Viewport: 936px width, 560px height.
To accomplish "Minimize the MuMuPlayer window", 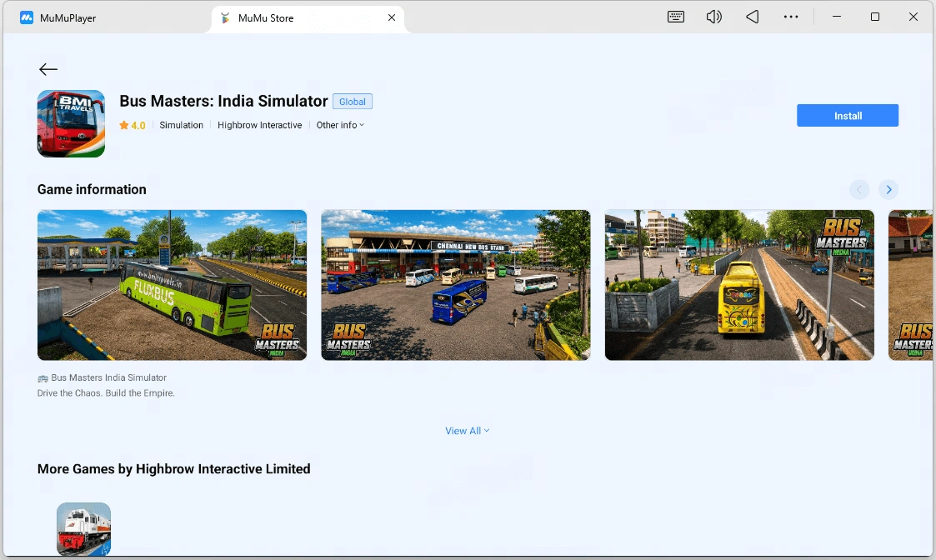I will coord(837,17).
